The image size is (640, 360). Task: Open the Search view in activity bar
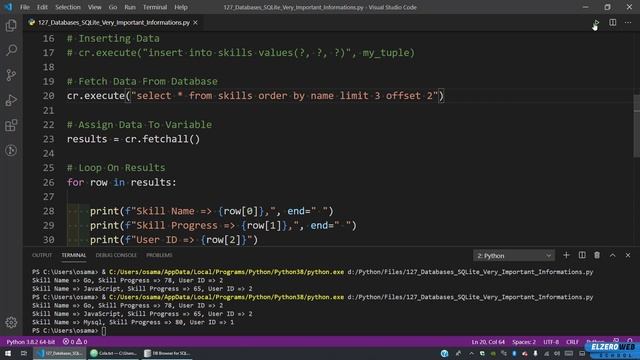click(x=11, y=50)
